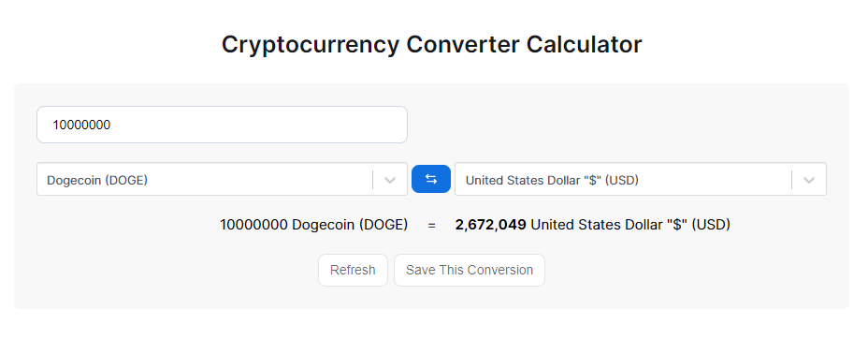This screenshot has width=868, height=340.
Task: Select the Dogecoin (DOGE) source currency box
Action: [x=222, y=179]
